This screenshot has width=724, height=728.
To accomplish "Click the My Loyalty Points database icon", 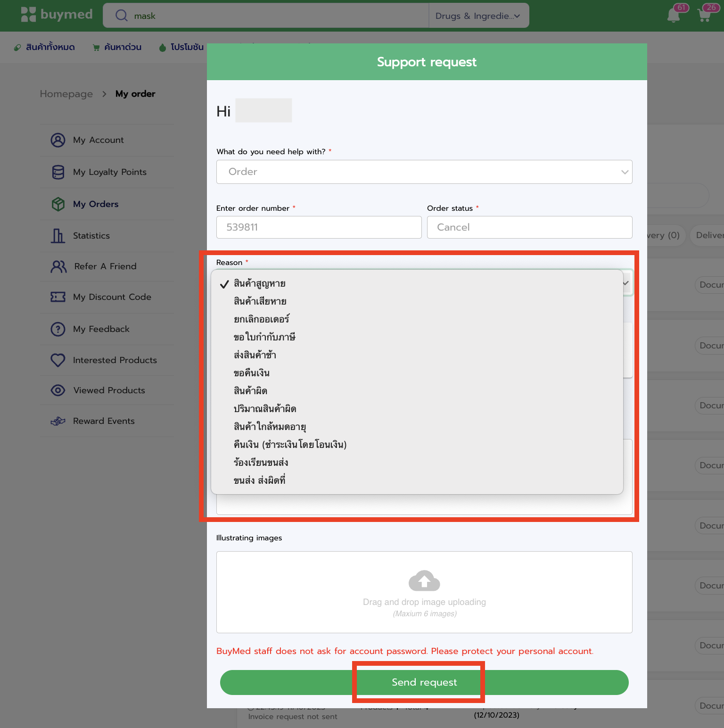I will [58, 172].
